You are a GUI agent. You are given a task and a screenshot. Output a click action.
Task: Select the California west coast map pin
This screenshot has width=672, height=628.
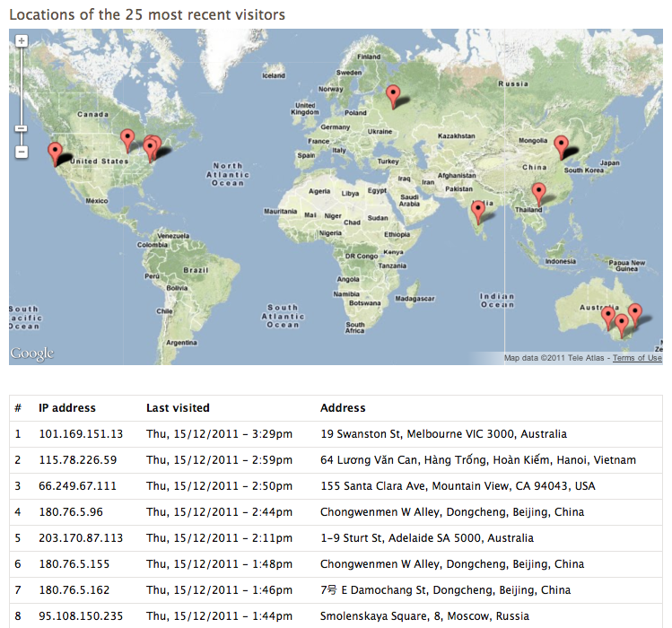[55, 154]
